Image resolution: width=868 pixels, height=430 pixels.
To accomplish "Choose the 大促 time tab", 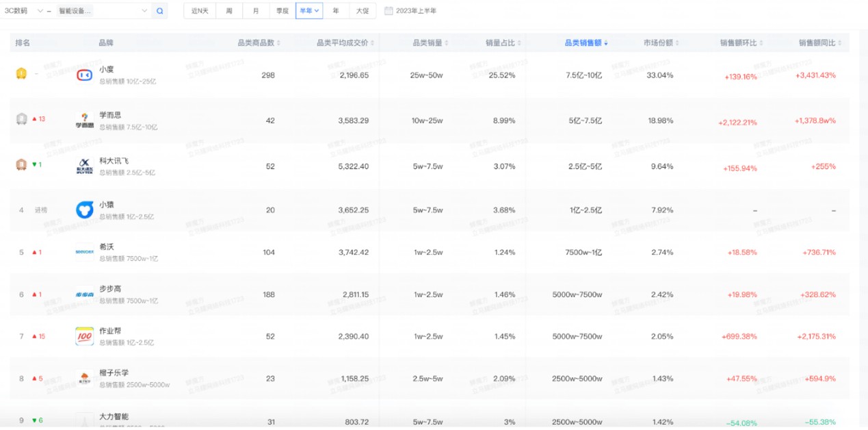I will click(363, 11).
